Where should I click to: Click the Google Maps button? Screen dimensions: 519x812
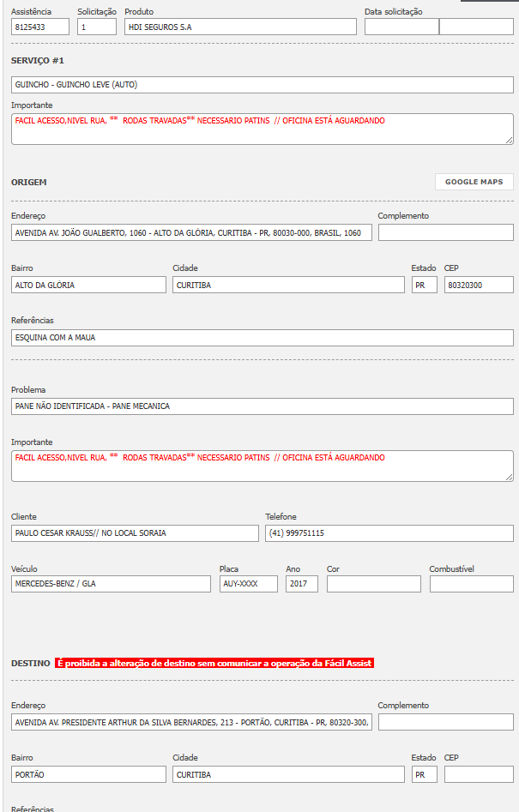(474, 182)
